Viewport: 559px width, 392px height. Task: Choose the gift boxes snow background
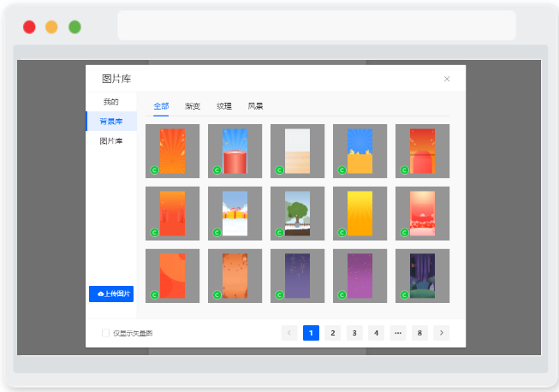click(235, 213)
